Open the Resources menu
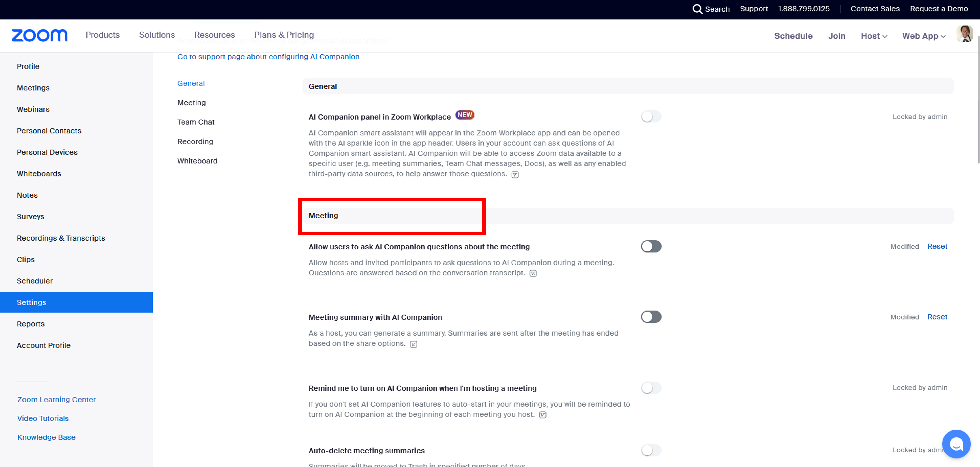This screenshot has width=980, height=467. tap(214, 35)
